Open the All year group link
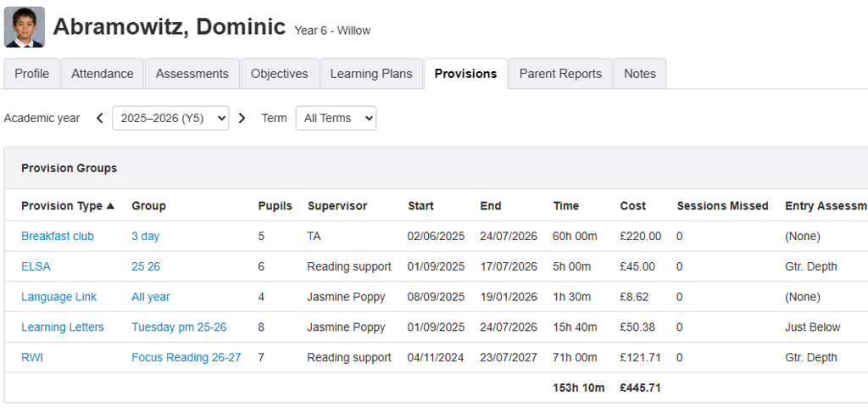The width and height of the screenshot is (868, 408). coord(151,297)
